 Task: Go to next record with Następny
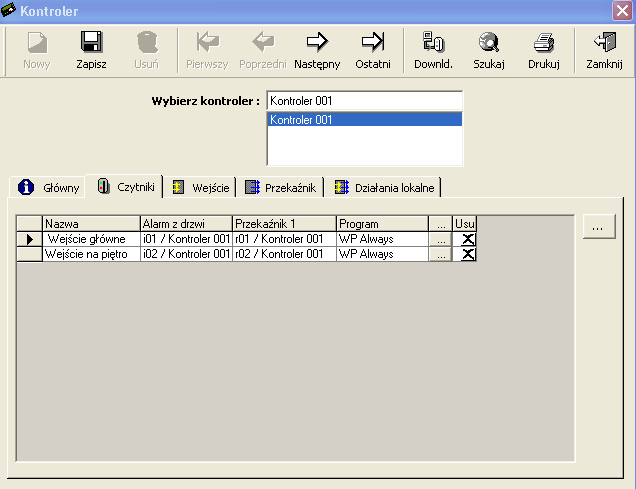tap(317, 42)
